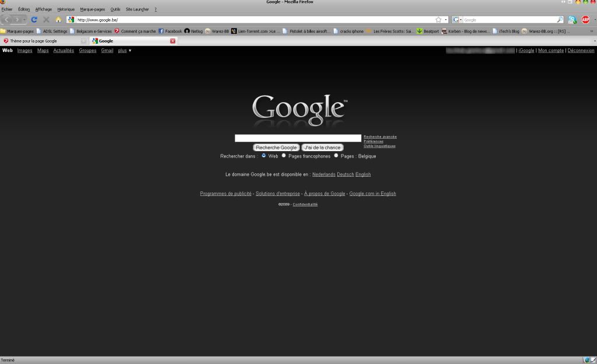Close the active Google tab
597x364 pixels.
click(172, 41)
